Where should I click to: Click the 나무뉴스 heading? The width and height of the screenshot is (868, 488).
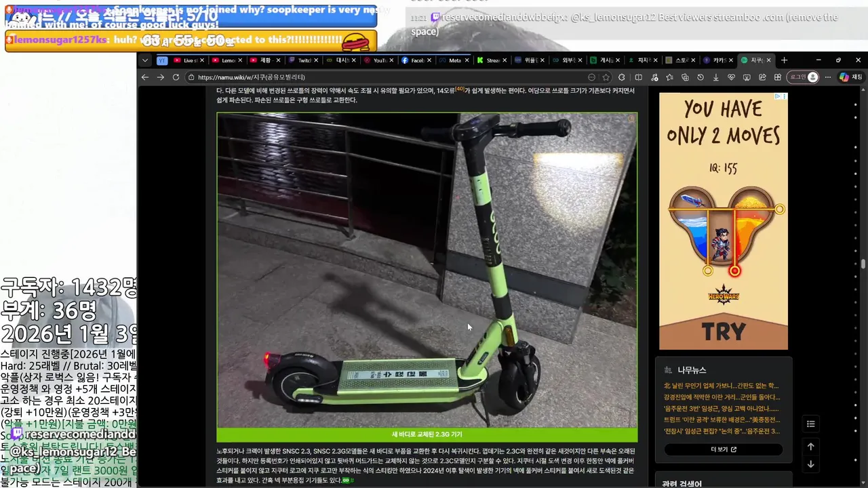692,370
